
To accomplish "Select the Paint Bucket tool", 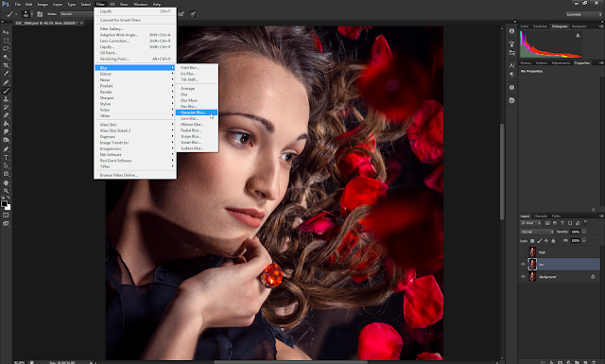I will click(x=6, y=124).
